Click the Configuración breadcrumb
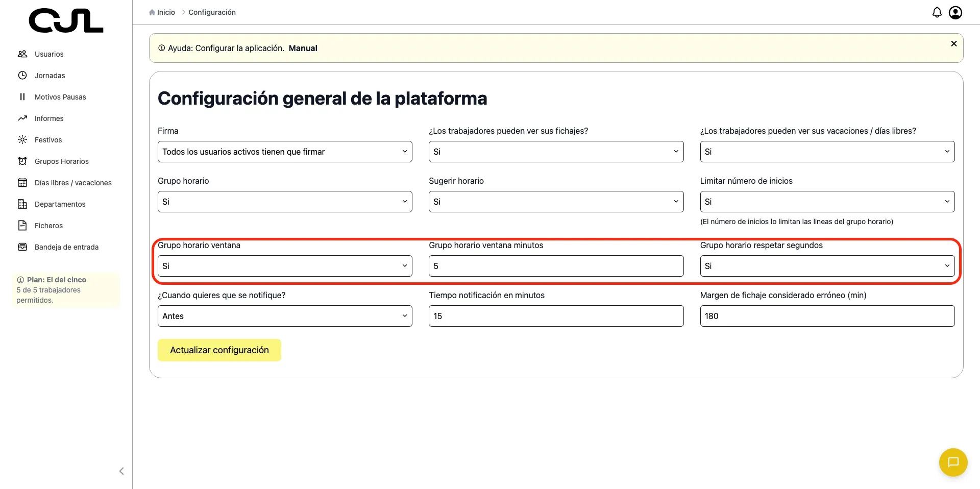The image size is (980, 489). click(212, 12)
